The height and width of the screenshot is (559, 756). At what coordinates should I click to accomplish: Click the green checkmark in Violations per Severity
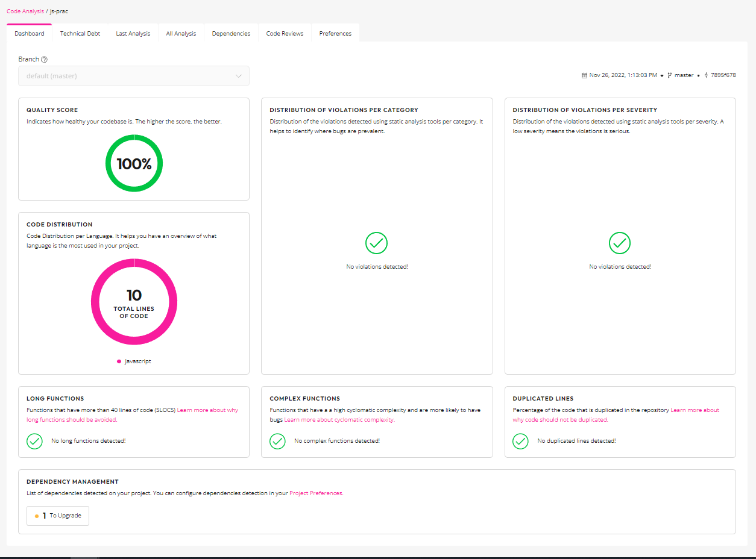click(620, 243)
